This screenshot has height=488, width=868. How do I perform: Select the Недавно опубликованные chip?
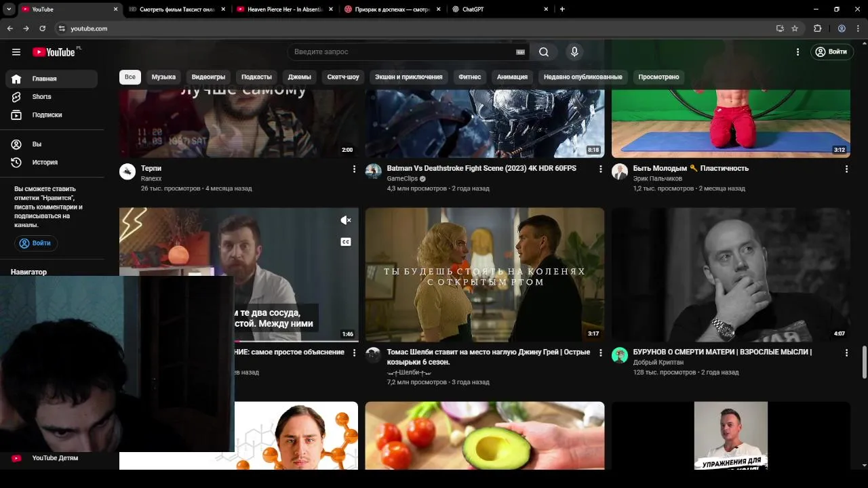[583, 77]
